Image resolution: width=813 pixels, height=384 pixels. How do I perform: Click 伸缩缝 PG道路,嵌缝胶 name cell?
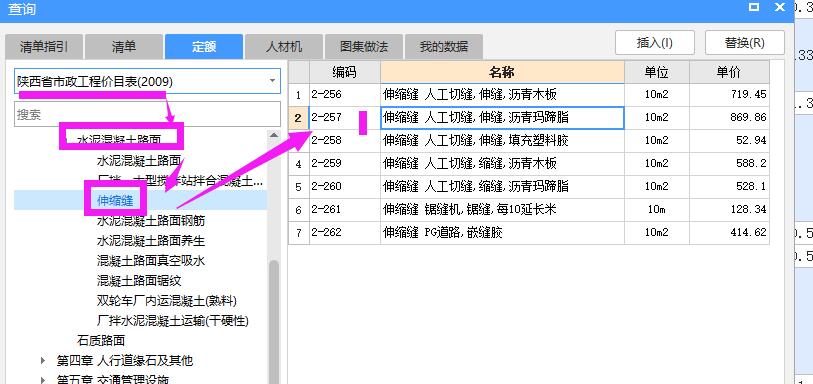pos(502,233)
